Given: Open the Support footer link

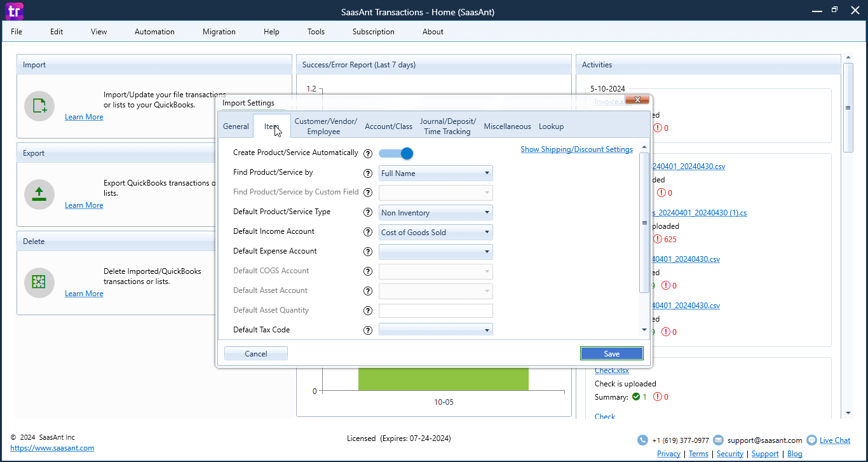Looking at the screenshot, I should (x=765, y=454).
